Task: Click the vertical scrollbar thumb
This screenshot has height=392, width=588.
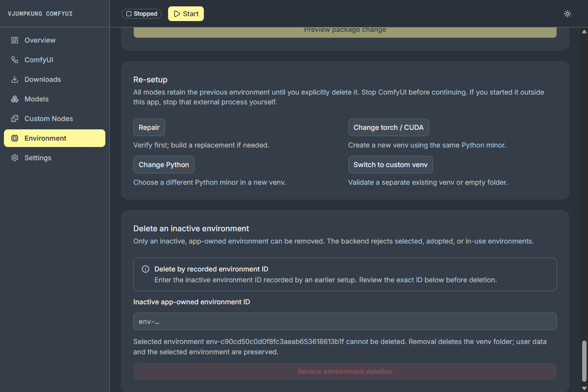Action: pos(584,362)
